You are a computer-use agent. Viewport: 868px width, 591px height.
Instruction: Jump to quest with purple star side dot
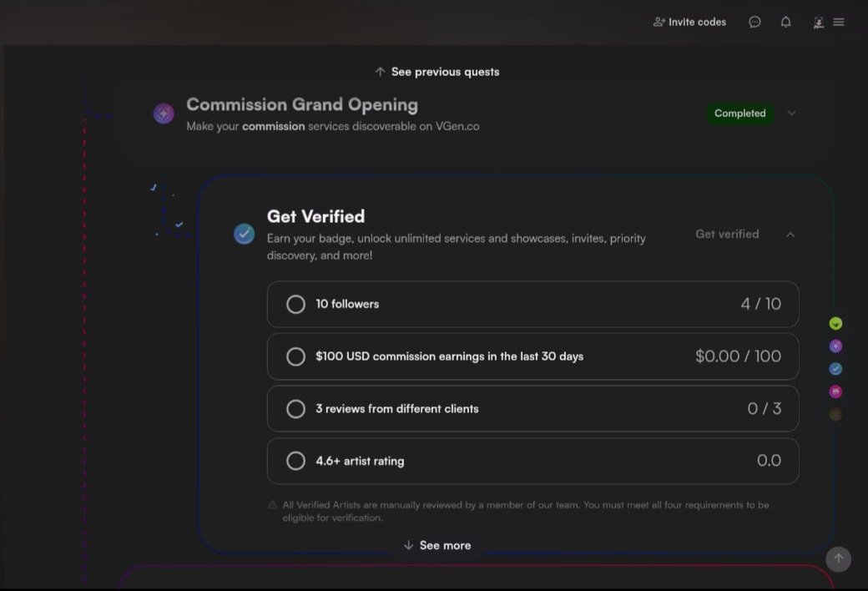click(x=835, y=346)
